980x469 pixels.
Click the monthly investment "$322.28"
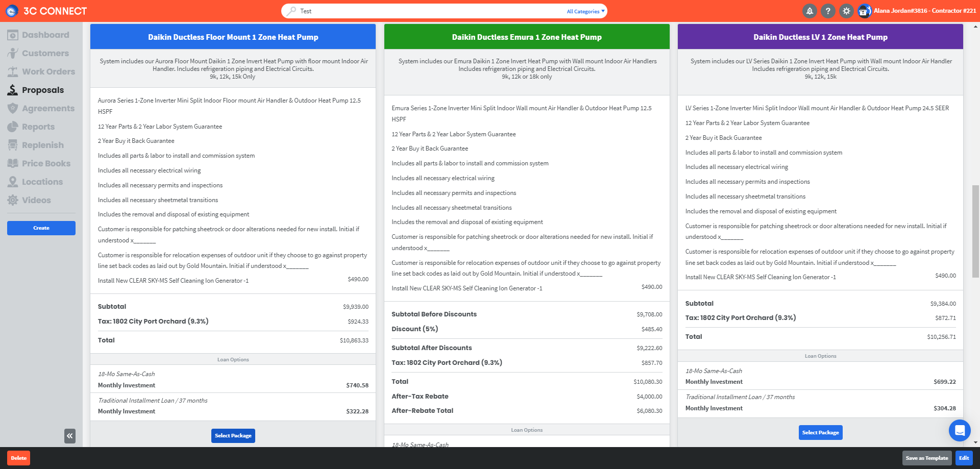[x=357, y=411]
